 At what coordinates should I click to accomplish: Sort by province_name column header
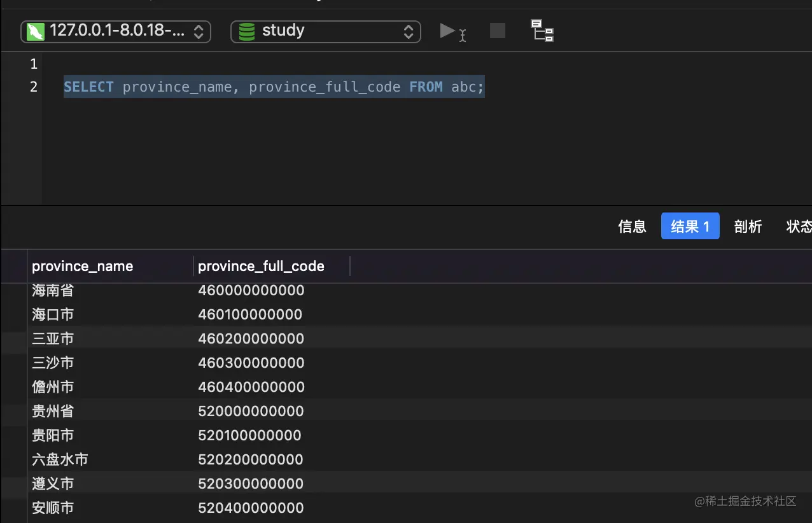111,266
